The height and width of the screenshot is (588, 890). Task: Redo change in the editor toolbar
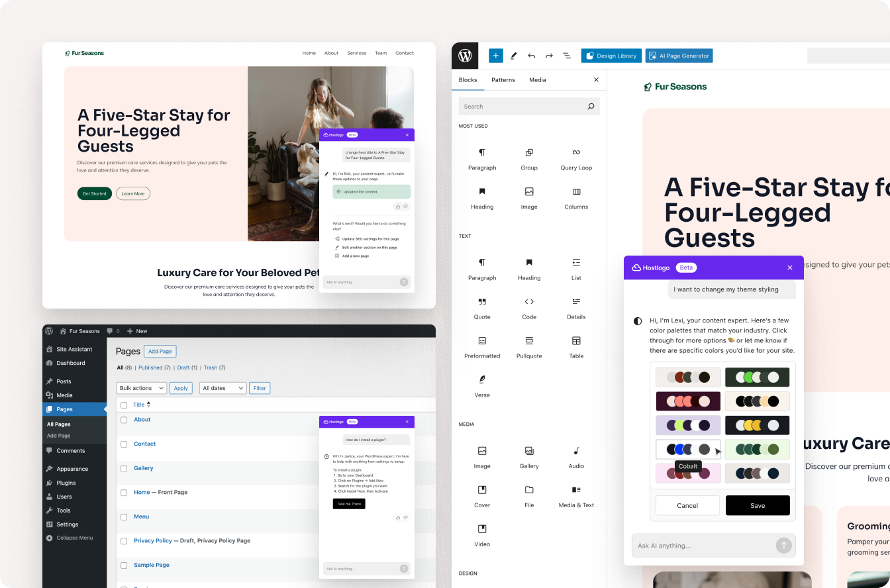[549, 56]
